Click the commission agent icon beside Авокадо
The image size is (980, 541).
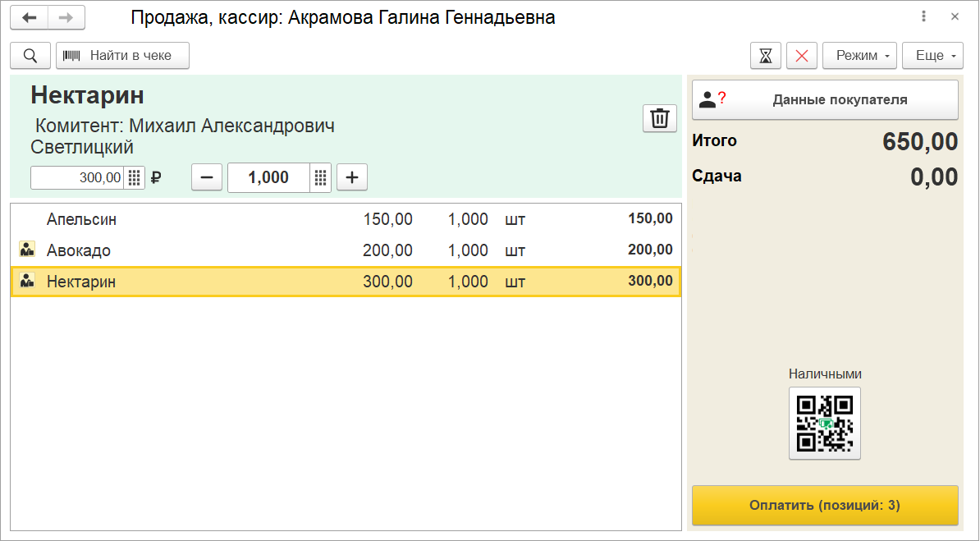(x=27, y=250)
